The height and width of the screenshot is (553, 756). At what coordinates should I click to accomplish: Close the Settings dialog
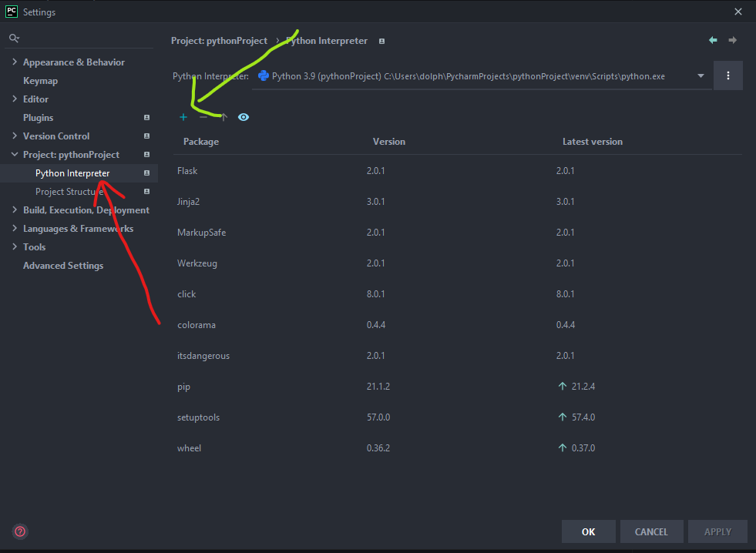coord(738,12)
